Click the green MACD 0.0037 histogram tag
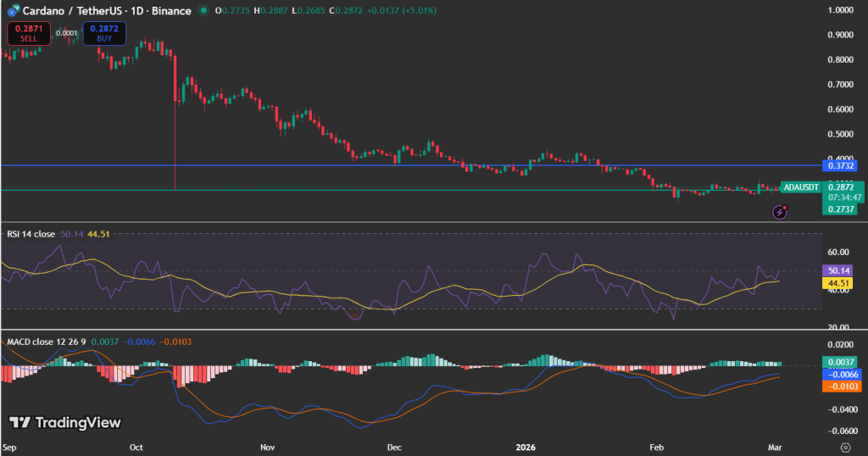The width and height of the screenshot is (868, 456). coord(840,362)
